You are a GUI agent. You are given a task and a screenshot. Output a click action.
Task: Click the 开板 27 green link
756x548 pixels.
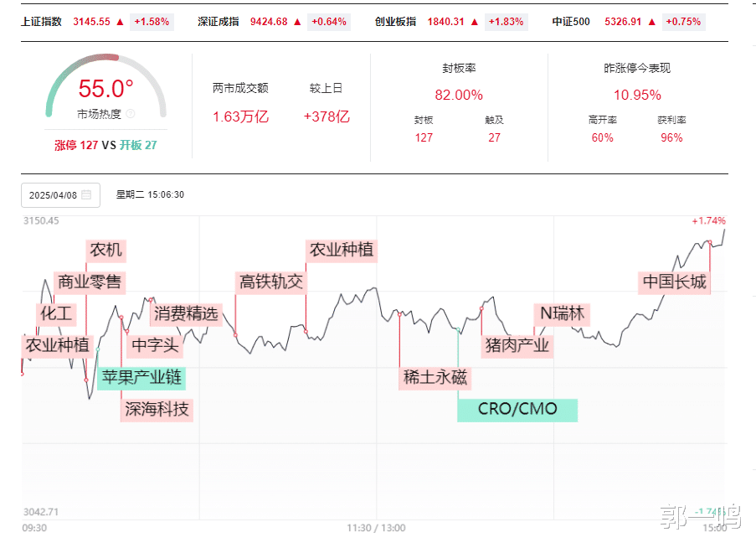click(138, 145)
